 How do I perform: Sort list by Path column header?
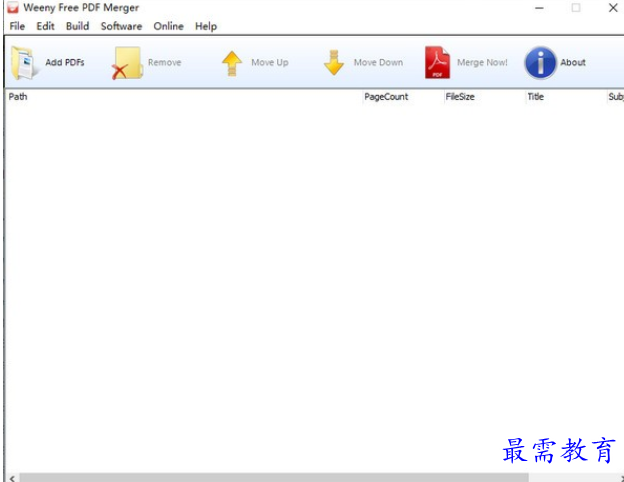(x=184, y=97)
